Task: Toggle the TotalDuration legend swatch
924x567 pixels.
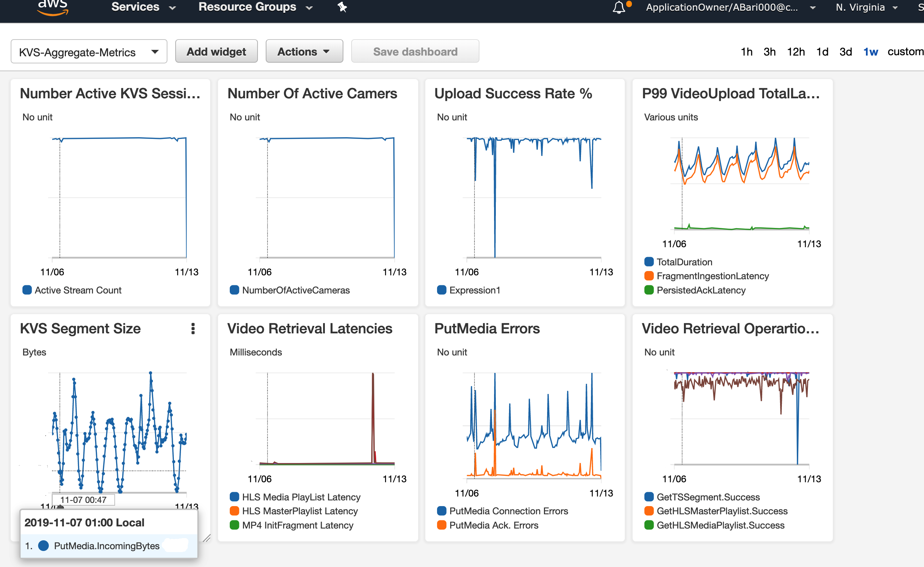Action: coord(649,262)
